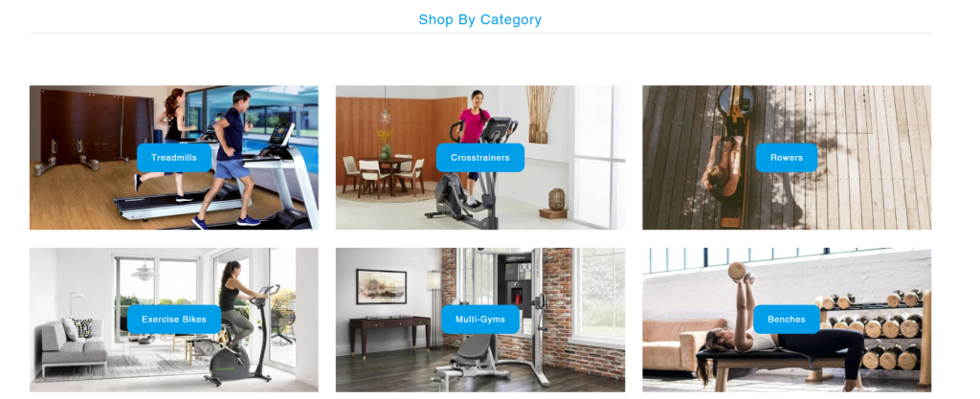Select the Crosstrainers category button
980x399 pixels.
pyautogui.click(x=480, y=157)
